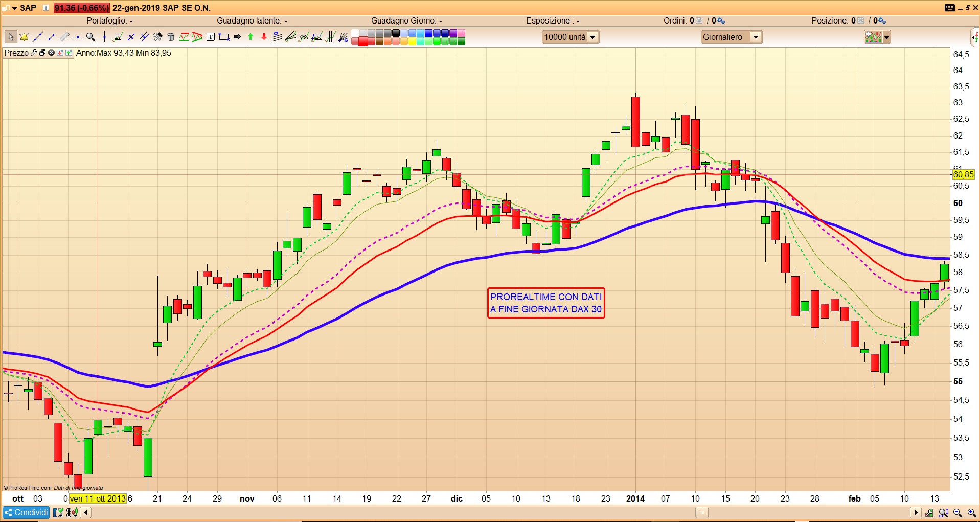Detach the Prezzo panel window icon
The height and width of the screenshot is (522, 980).
coord(43,53)
